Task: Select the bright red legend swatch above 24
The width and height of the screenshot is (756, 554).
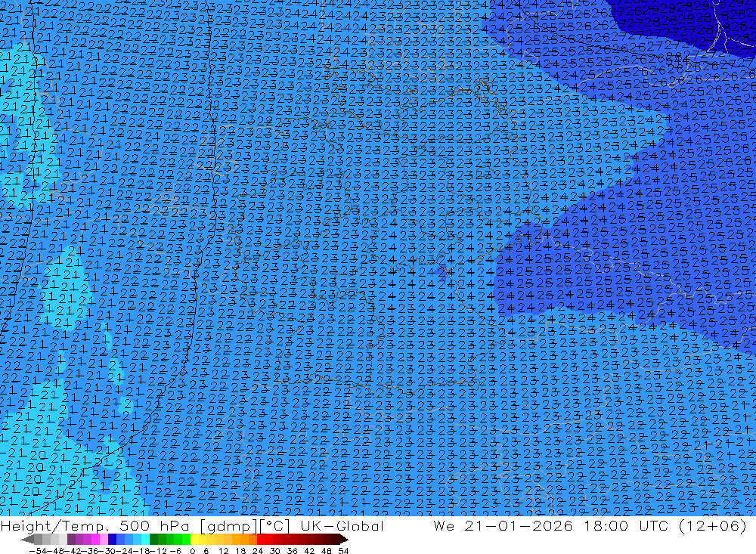Action: (261, 540)
